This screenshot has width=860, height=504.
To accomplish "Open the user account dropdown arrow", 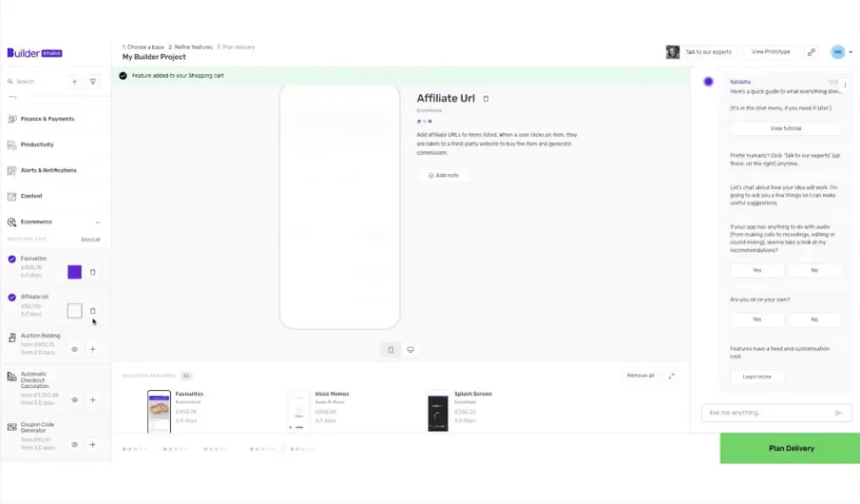I will (850, 52).
